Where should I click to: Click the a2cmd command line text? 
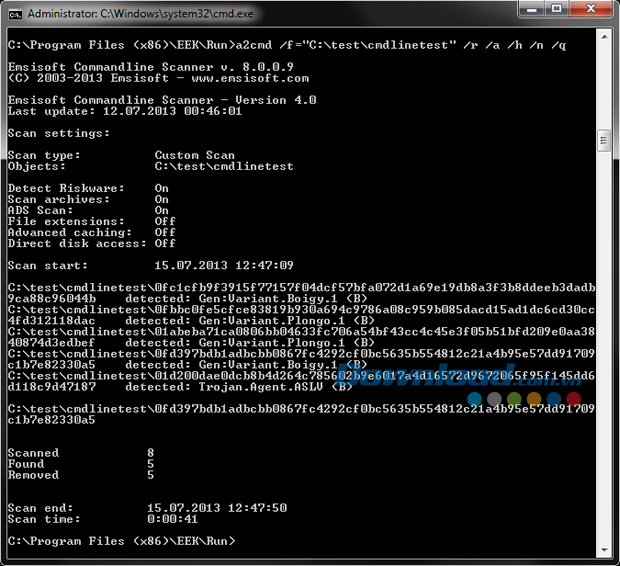pos(287,45)
